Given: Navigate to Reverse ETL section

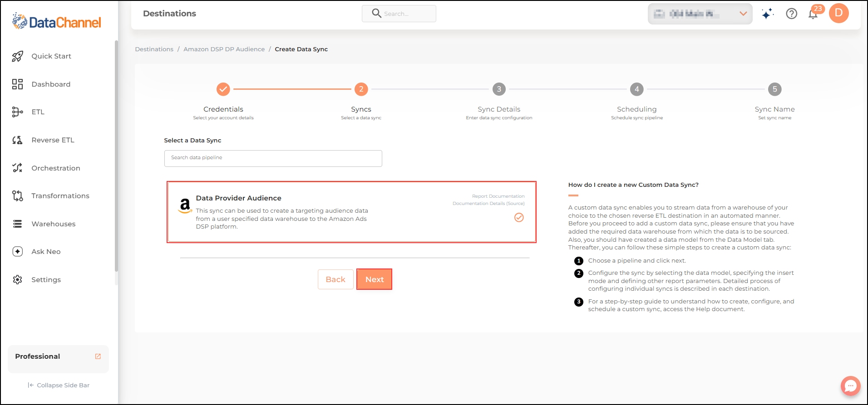Looking at the screenshot, I should pyautogui.click(x=53, y=140).
